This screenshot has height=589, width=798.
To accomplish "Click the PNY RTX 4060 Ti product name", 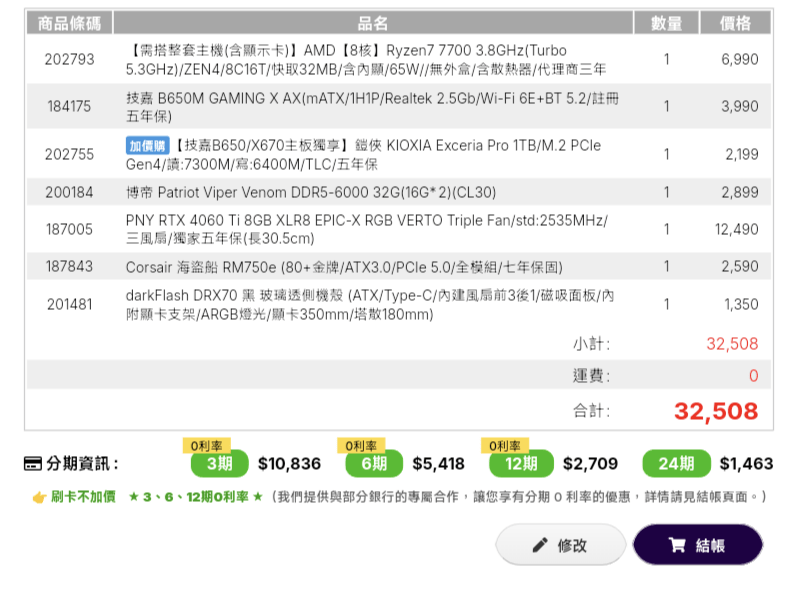I will [367, 229].
